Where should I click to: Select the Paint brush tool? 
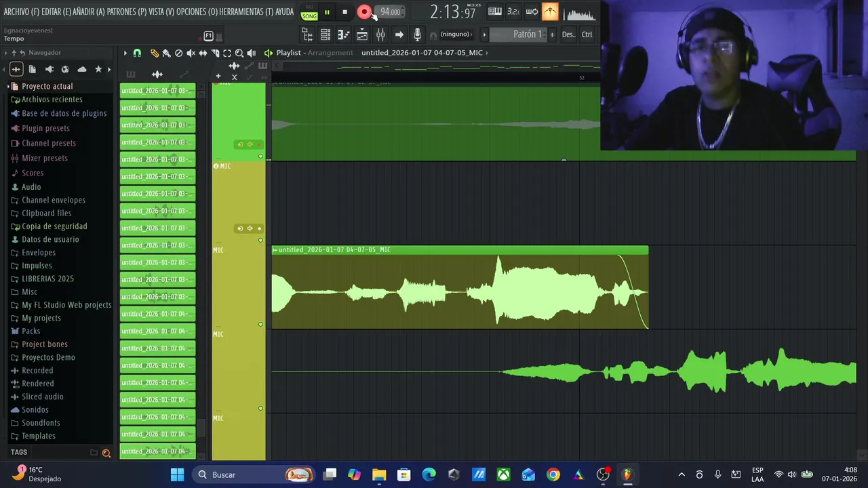[166, 53]
